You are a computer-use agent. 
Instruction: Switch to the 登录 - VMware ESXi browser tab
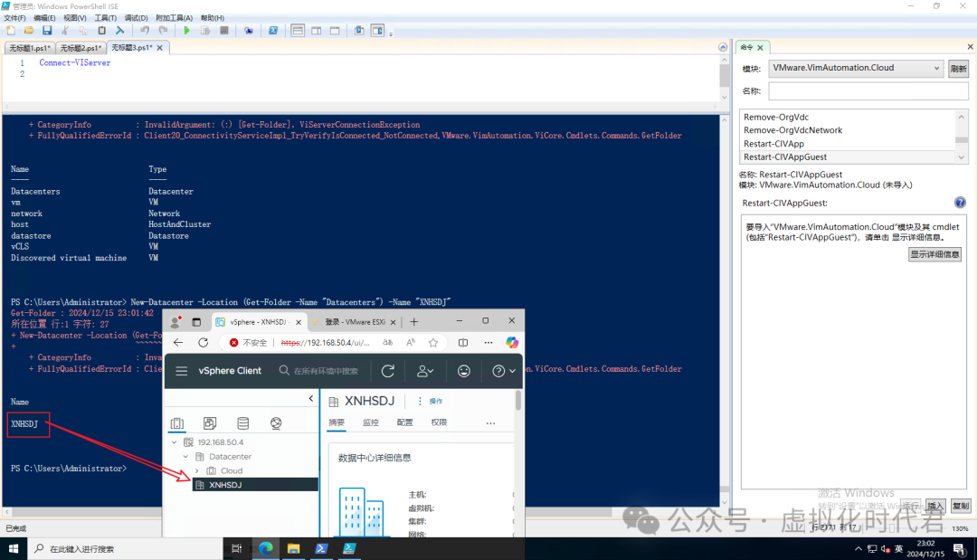coord(356,322)
